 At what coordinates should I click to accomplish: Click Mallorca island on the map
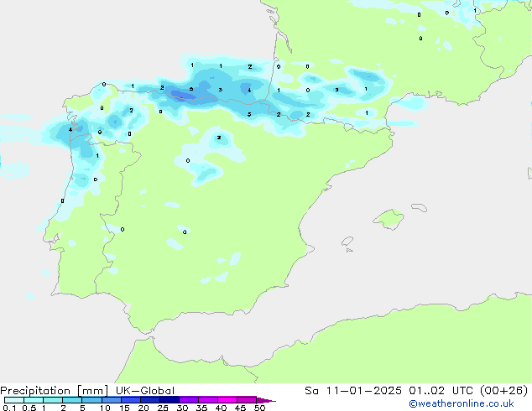[x=389, y=219]
